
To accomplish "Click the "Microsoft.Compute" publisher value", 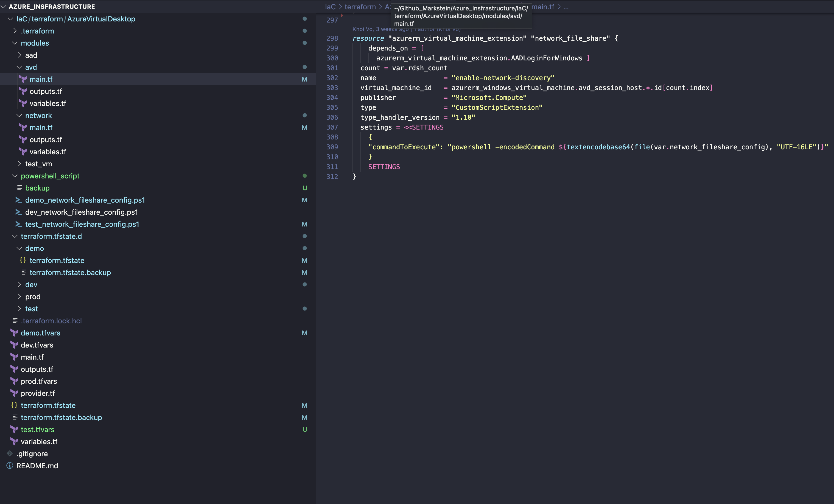I will [489, 97].
